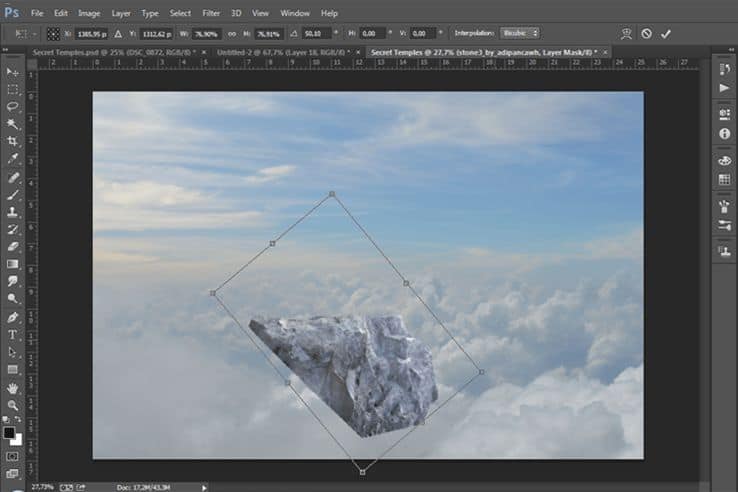Viewport: 738px width, 492px height.
Task: Select the Horizontal Type tool
Action: [13, 335]
